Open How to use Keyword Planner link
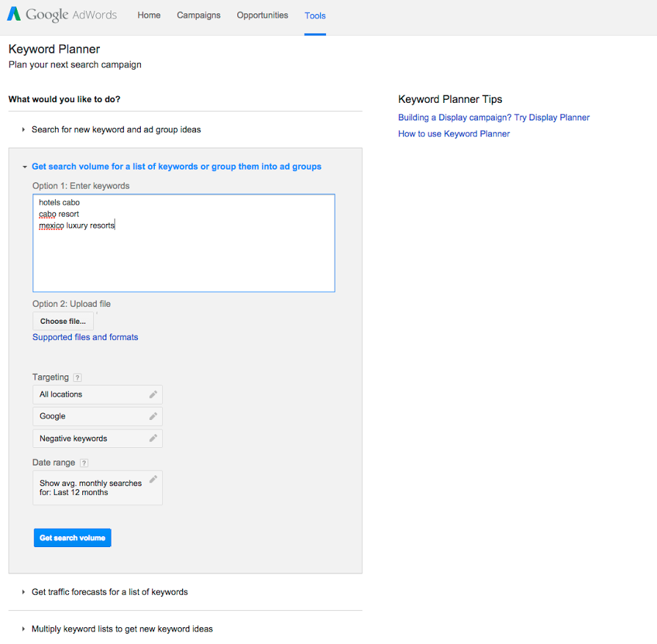The height and width of the screenshot is (644, 657). [454, 134]
